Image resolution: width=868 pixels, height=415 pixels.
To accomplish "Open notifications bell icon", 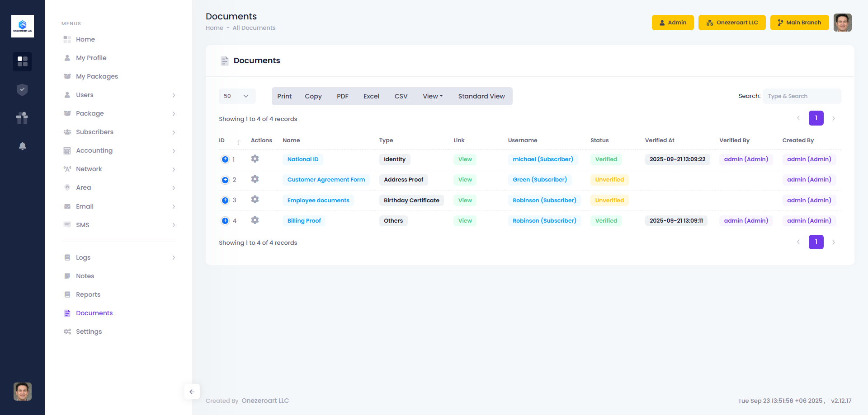I will tap(22, 146).
